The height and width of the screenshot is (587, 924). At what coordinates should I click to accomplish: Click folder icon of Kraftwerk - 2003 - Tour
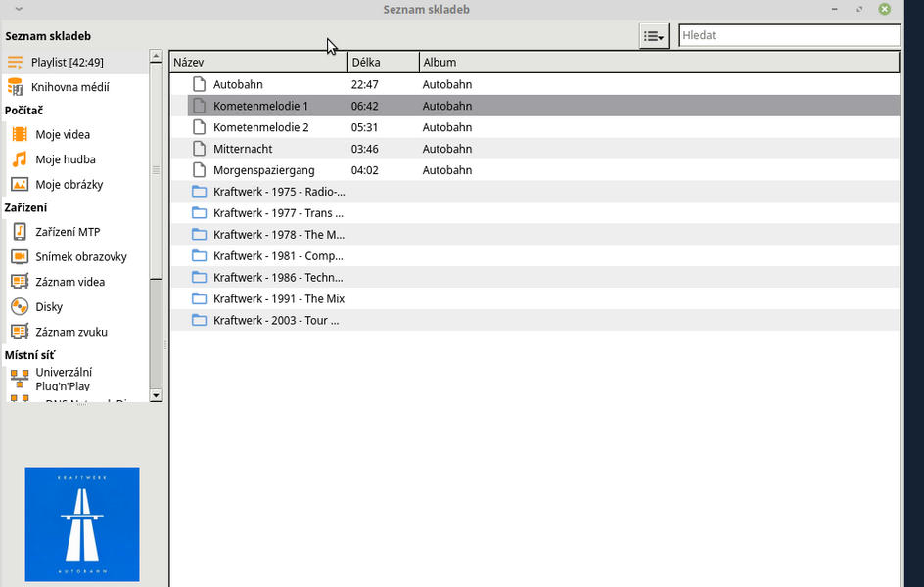[x=199, y=320]
